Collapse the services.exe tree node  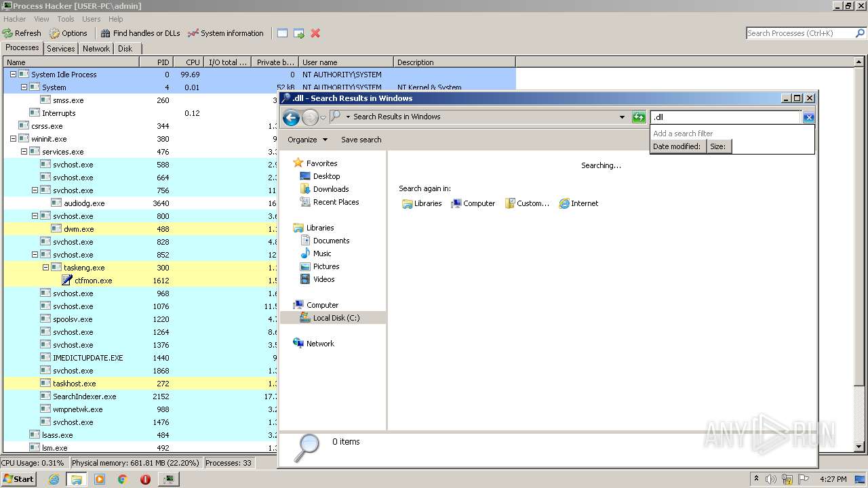tap(24, 152)
